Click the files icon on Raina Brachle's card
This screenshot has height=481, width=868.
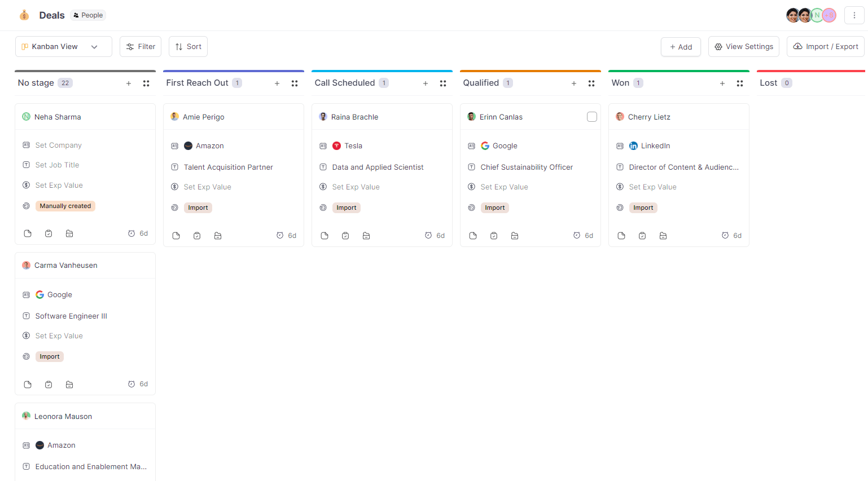[x=366, y=235]
